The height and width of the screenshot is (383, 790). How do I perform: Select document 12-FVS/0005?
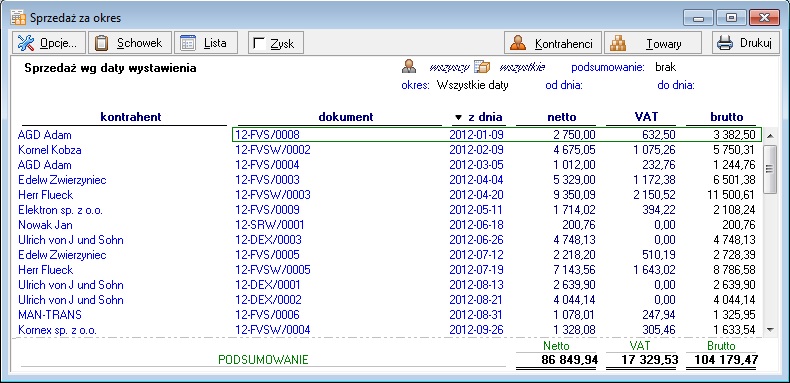(x=268, y=255)
